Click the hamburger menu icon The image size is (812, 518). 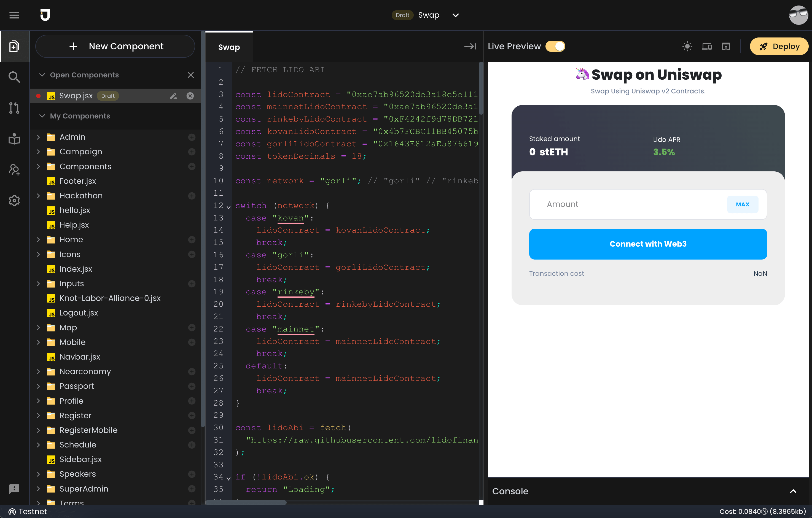[x=14, y=15]
